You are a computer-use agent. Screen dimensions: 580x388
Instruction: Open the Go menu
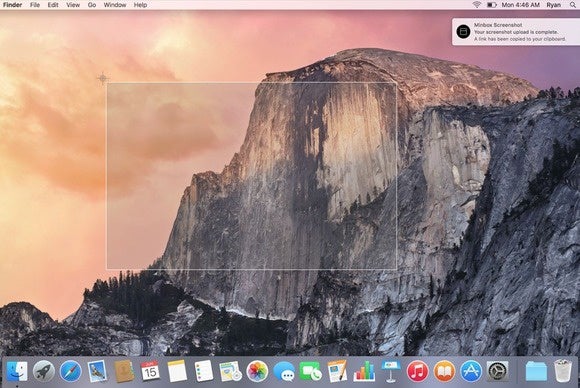tap(92, 5)
